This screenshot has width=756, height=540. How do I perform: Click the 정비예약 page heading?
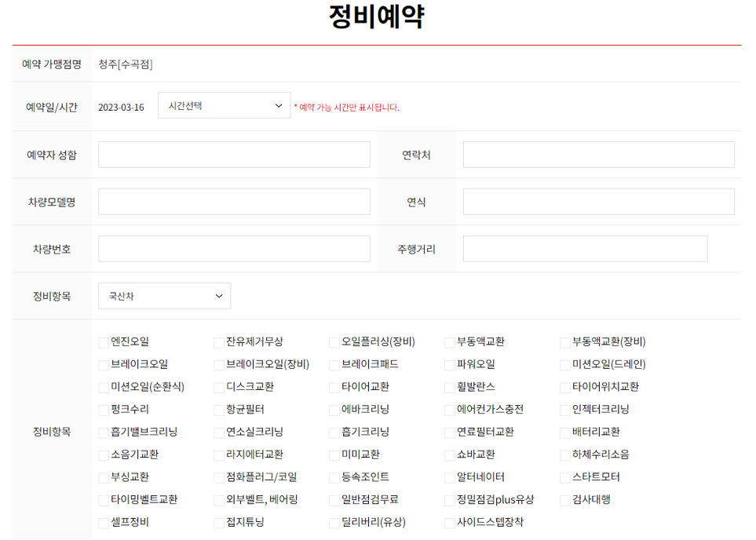[x=377, y=16]
